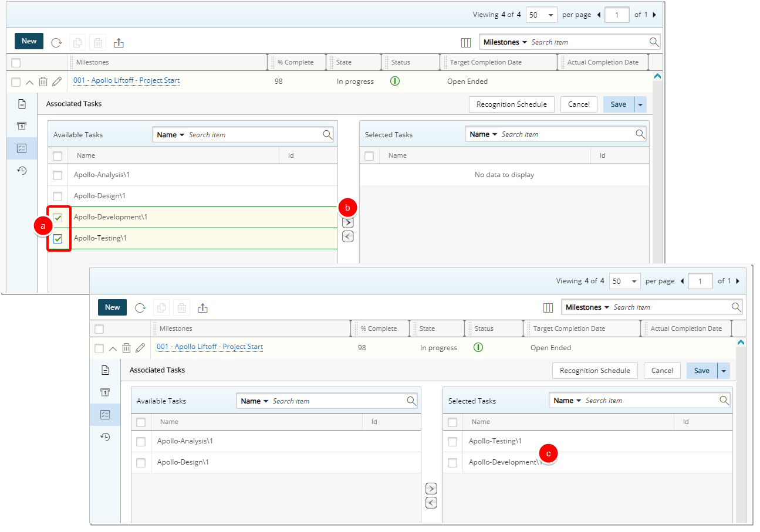Click Save in the front window
The image size is (760, 532).
[702, 371]
